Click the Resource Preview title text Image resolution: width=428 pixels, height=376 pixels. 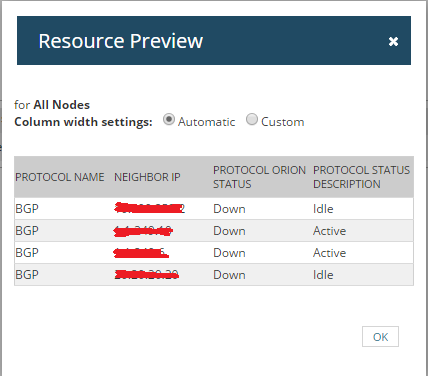121,41
